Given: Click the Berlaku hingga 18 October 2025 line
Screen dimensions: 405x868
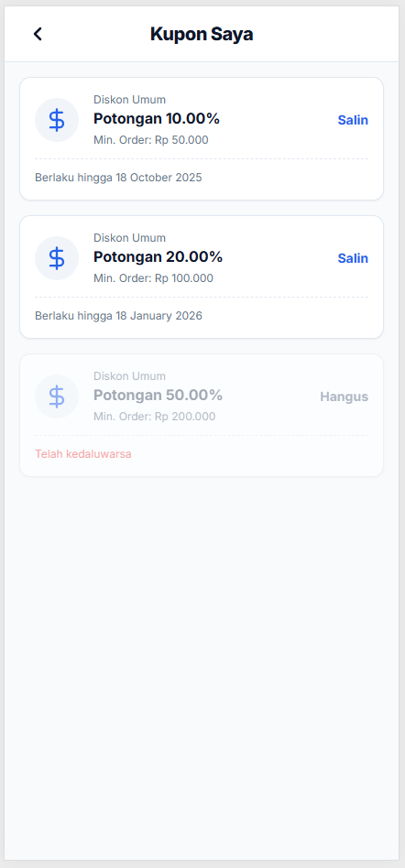Looking at the screenshot, I should (x=118, y=178).
